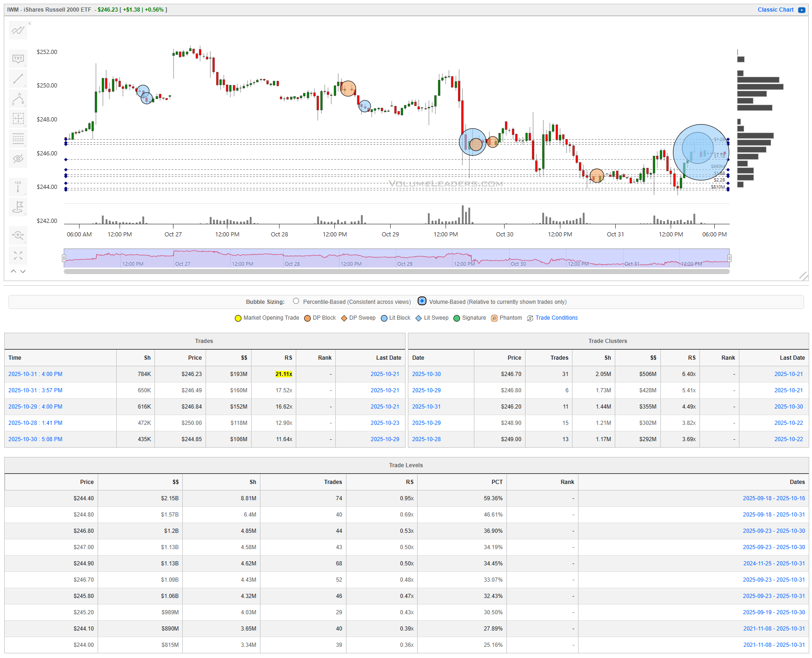812x658 pixels.
Task: Select the 0-A-B pattern drawing tool
Action: [18, 99]
